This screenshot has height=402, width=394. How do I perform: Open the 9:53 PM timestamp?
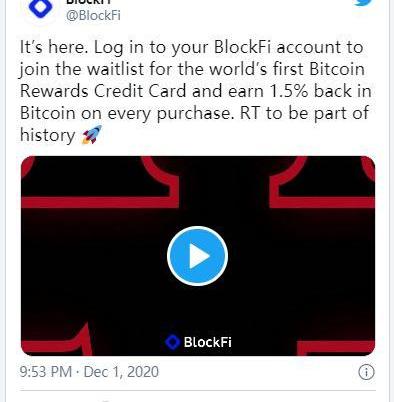point(46,372)
